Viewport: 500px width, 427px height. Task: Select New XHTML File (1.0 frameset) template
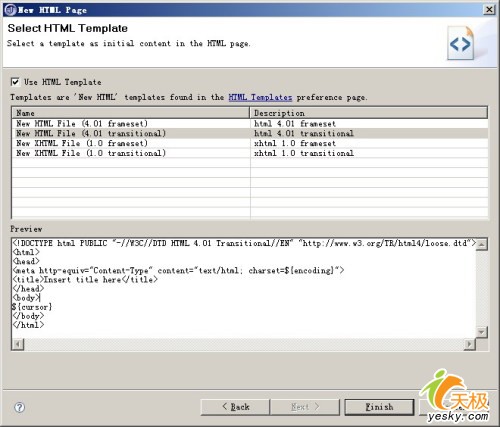pos(82,143)
